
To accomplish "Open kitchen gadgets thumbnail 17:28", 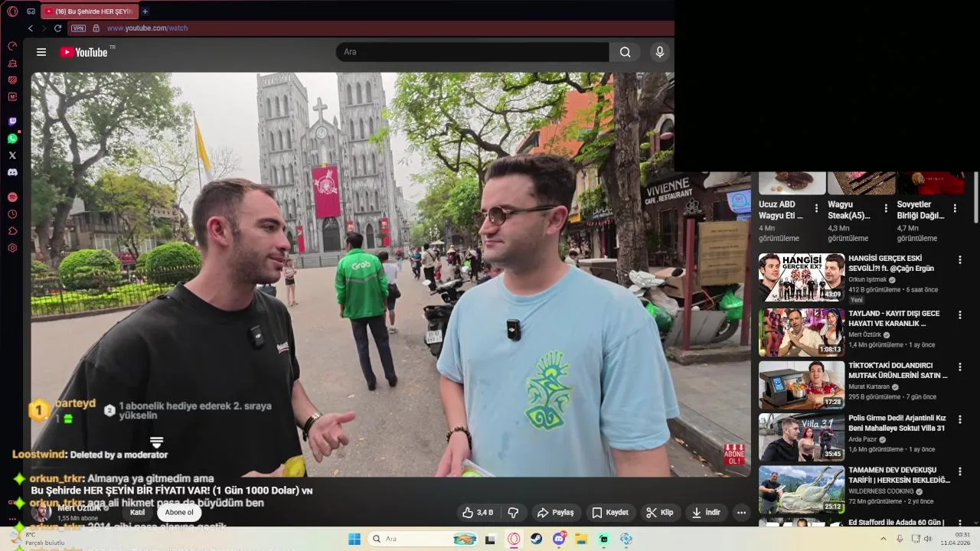I will tap(802, 385).
